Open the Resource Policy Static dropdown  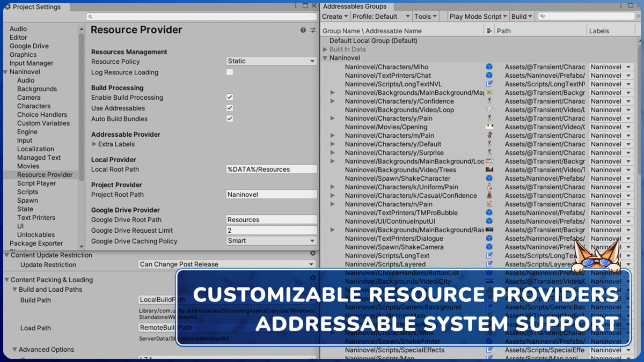click(x=272, y=61)
